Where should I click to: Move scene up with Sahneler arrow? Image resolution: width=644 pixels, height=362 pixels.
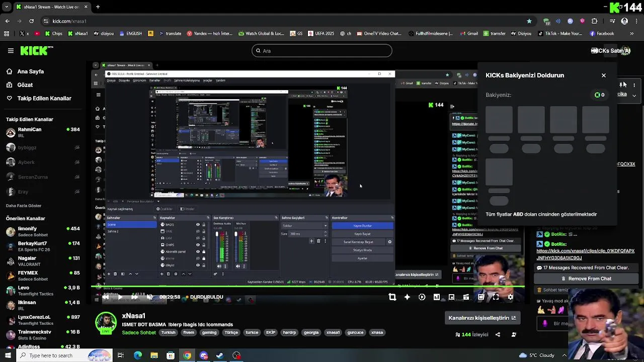(x=130, y=274)
